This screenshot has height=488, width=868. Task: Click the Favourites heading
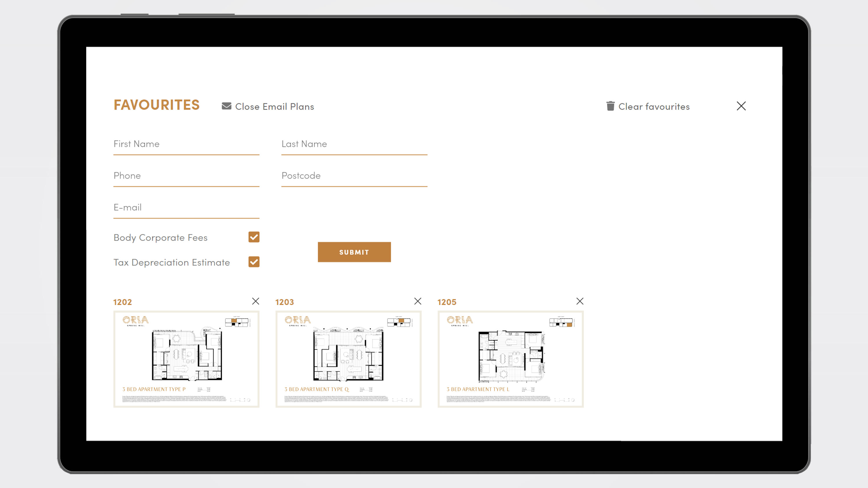[156, 105]
